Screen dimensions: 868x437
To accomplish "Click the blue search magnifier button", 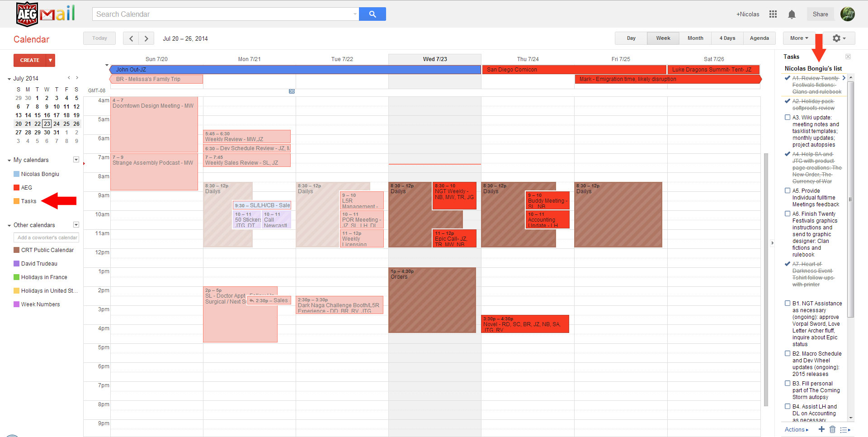I will coord(373,14).
